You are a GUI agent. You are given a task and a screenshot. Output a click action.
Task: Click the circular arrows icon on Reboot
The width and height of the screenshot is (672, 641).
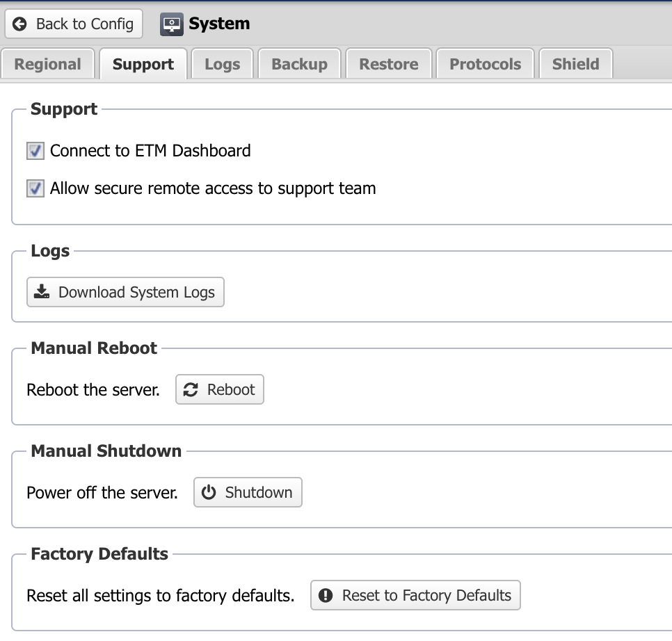click(191, 390)
